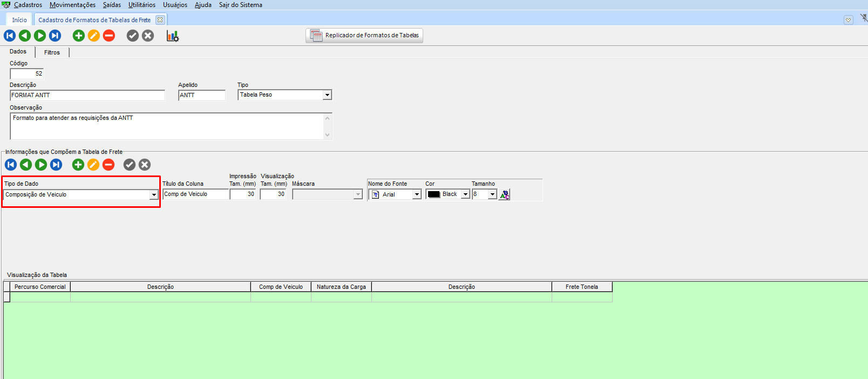
Task: Remove column item in Informações section
Action: click(x=109, y=165)
